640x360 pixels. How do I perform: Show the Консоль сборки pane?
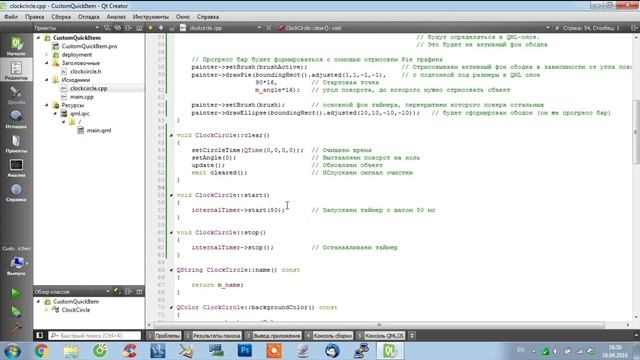[329, 336]
